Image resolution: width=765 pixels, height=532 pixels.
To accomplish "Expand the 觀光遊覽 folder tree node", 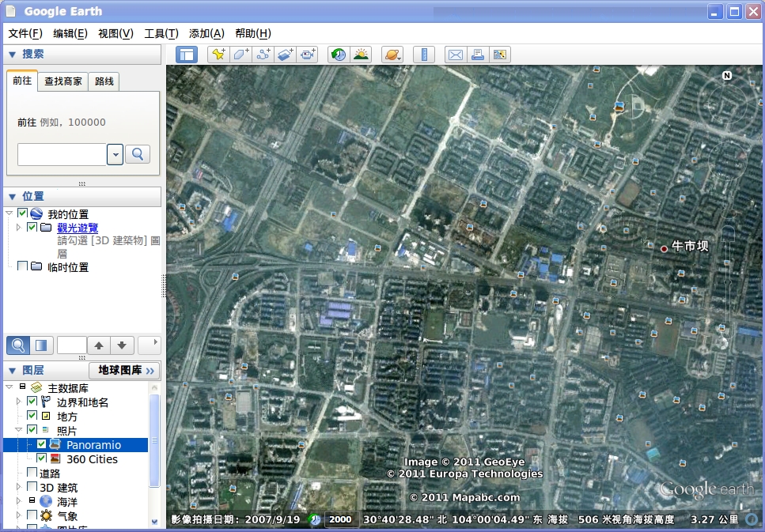I will 18,227.
